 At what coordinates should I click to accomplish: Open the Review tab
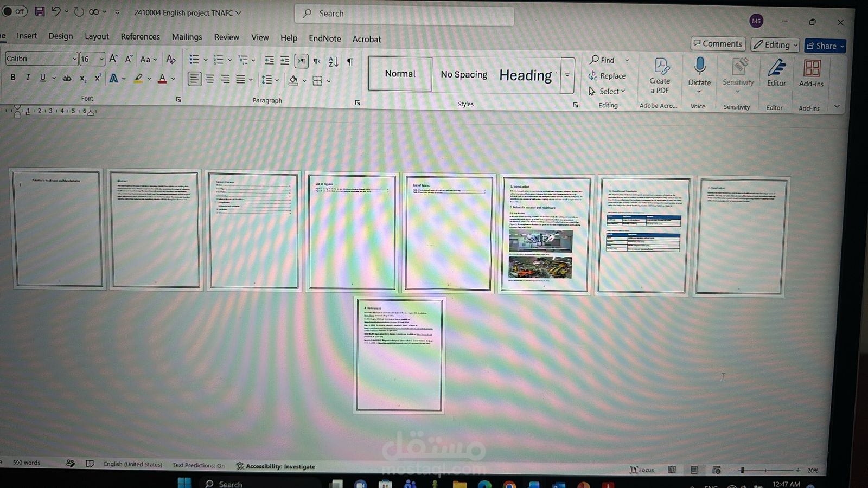226,37
